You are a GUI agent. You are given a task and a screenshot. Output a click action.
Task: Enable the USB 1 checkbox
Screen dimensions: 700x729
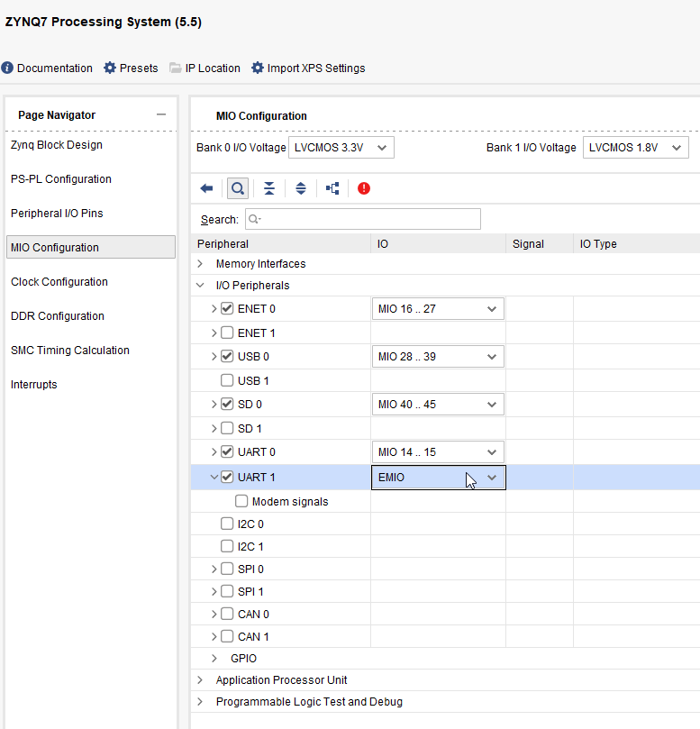click(227, 380)
